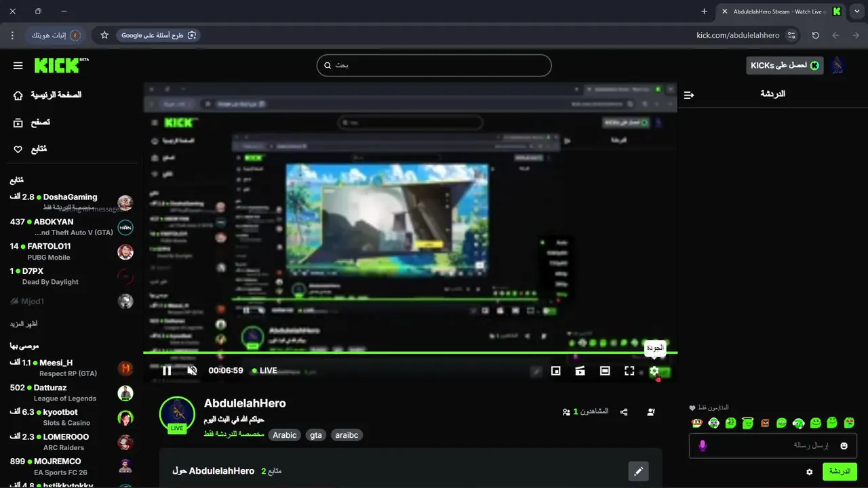Go to the الصفحة الرئيسية home page

47,95
